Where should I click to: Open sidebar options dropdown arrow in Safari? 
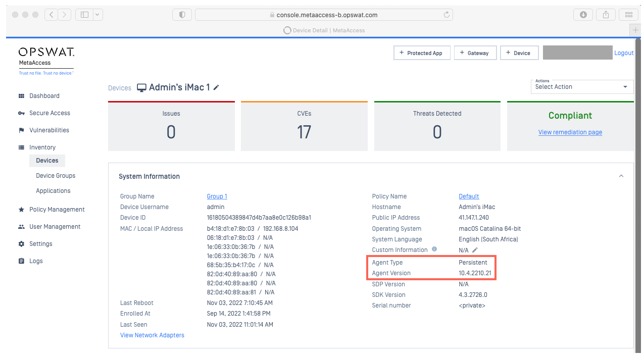[x=97, y=15]
